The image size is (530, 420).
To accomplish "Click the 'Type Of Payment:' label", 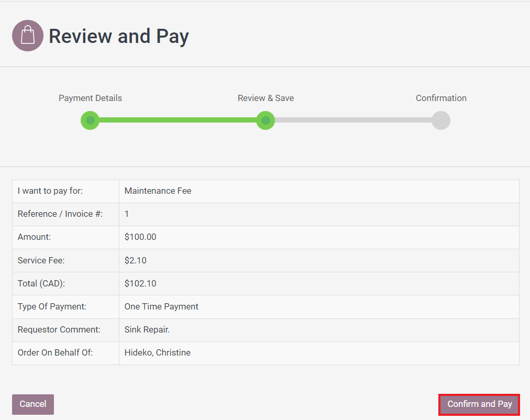I will click(52, 306).
